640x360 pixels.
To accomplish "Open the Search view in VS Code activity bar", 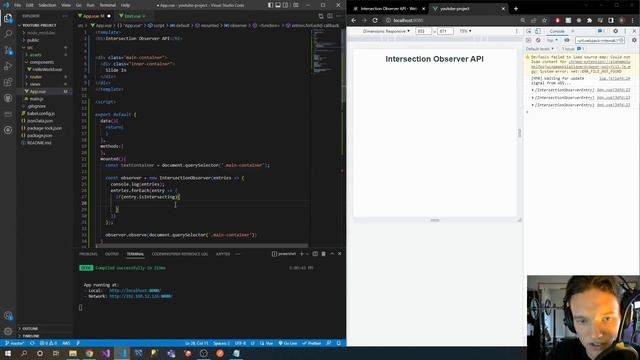I will (x=8, y=34).
